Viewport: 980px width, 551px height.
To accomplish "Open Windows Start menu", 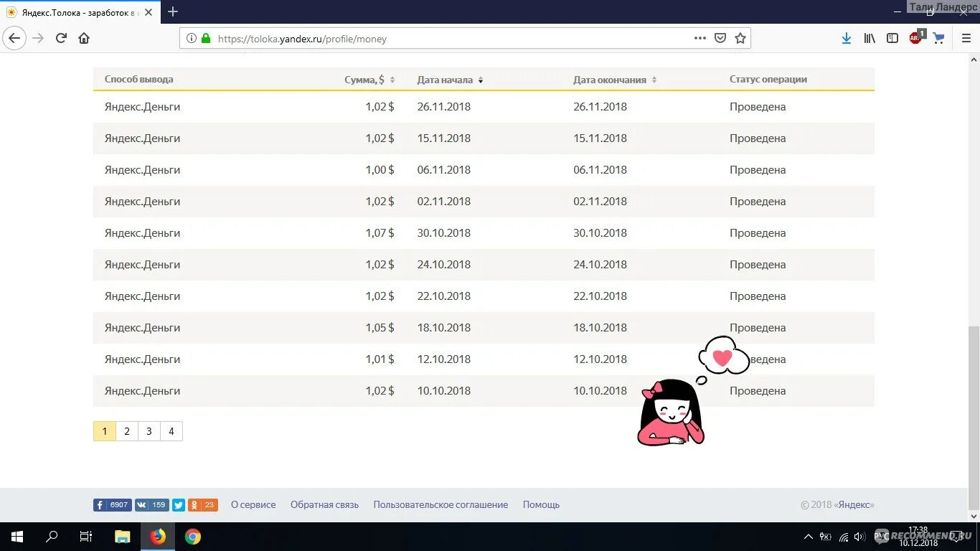I will pos(17,537).
